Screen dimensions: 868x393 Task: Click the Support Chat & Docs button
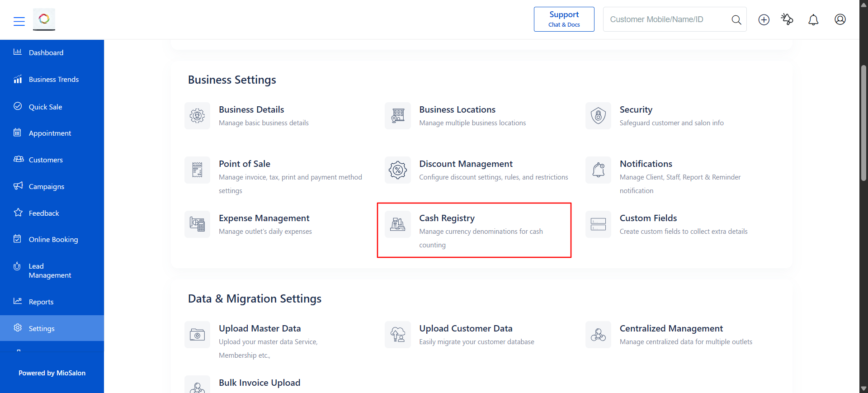[564, 19]
